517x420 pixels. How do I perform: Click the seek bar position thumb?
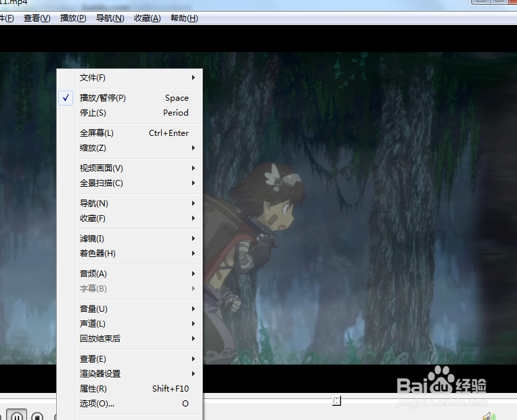click(x=336, y=401)
